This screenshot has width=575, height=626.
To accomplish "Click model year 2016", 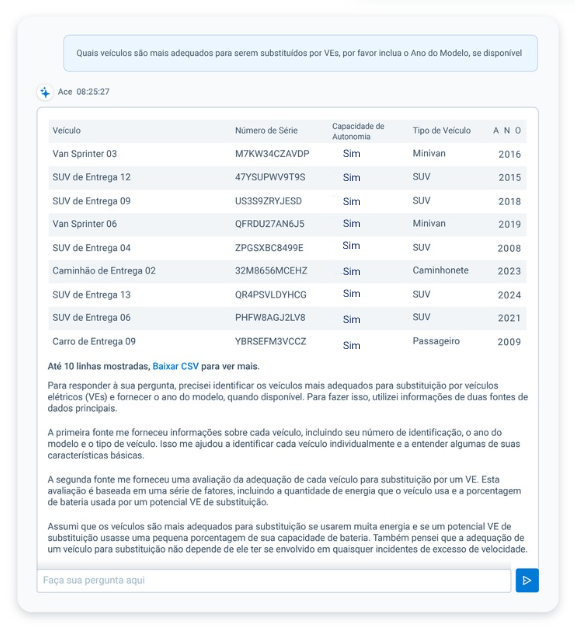I will click(x=510, y=155).
